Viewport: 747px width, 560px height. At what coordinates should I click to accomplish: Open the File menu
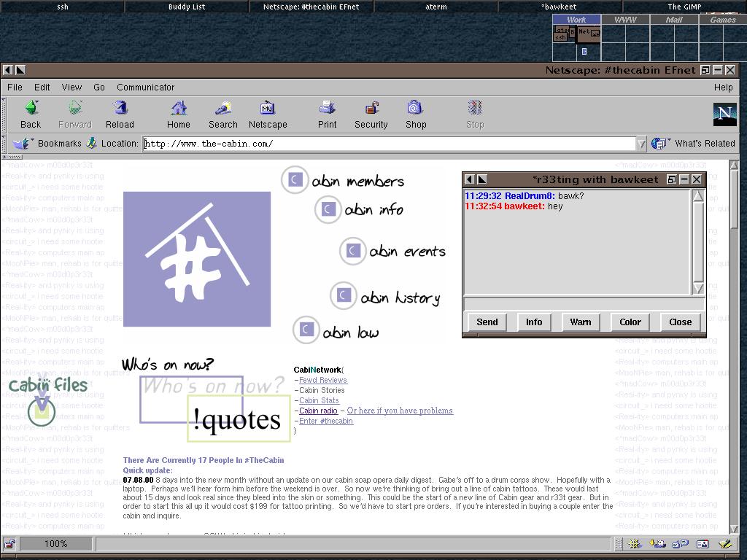15,87
